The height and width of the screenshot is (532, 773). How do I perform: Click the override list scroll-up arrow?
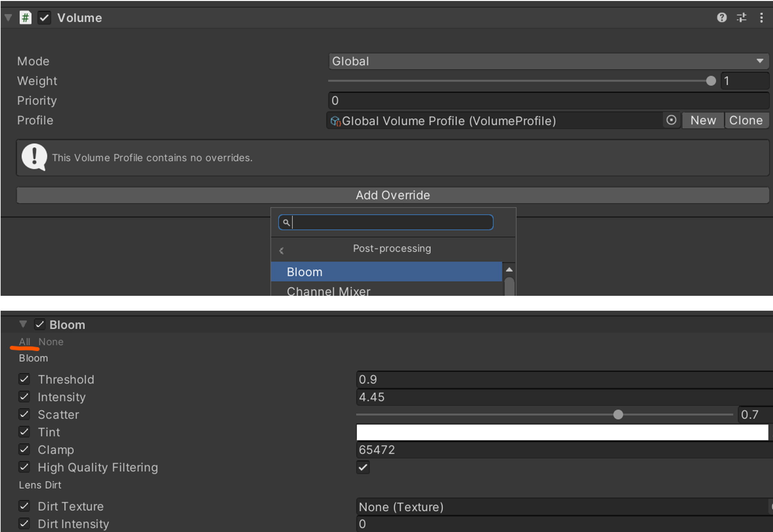coord(509,270)
